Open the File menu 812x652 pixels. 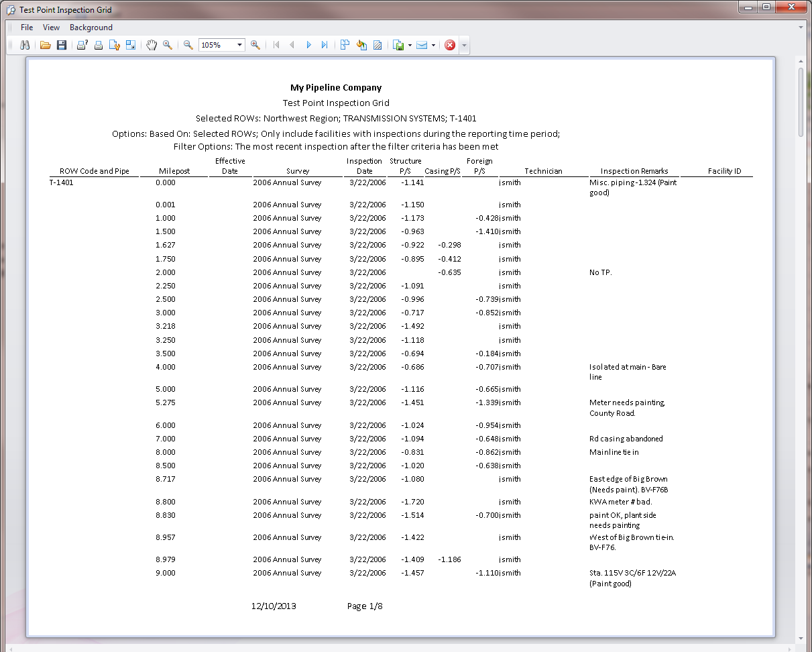click(27, 28)
